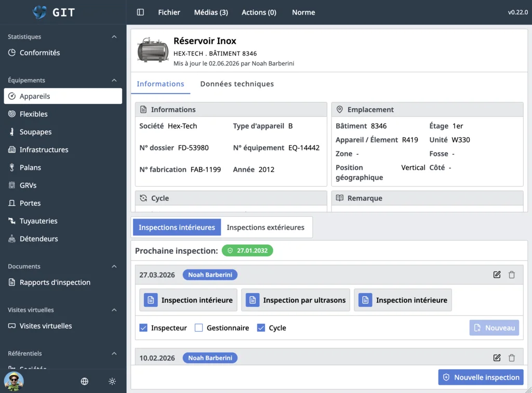Toggle the sidebar panel icon
The width and height of the screenshot is (532, 393).
tap(140, 12)
